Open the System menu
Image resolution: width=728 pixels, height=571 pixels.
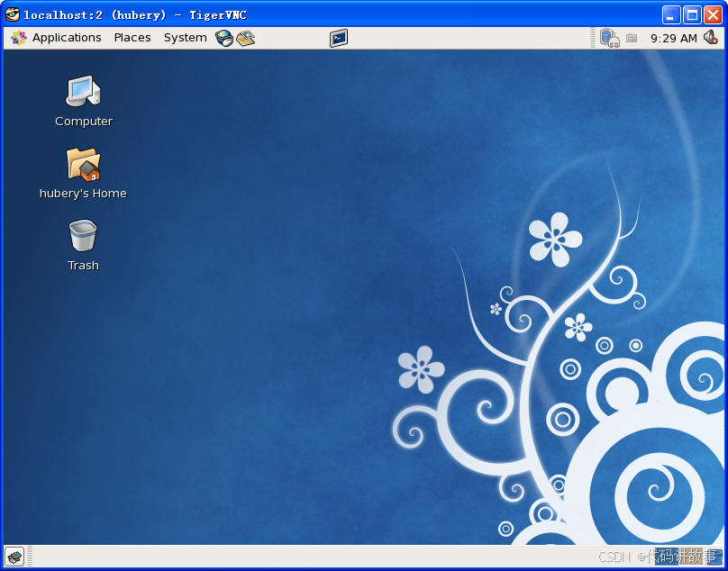click(x=186, y=38)
